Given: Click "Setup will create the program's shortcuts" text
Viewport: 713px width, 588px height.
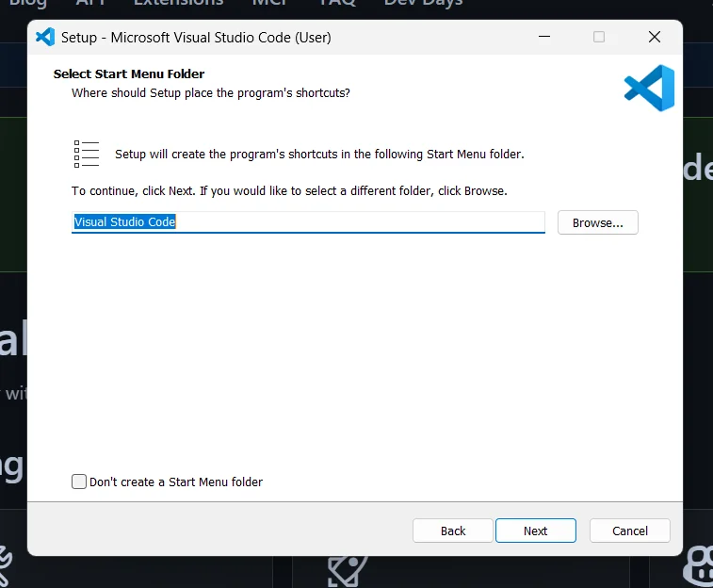Looking at the screenshot, I should (x=319, y=155).
